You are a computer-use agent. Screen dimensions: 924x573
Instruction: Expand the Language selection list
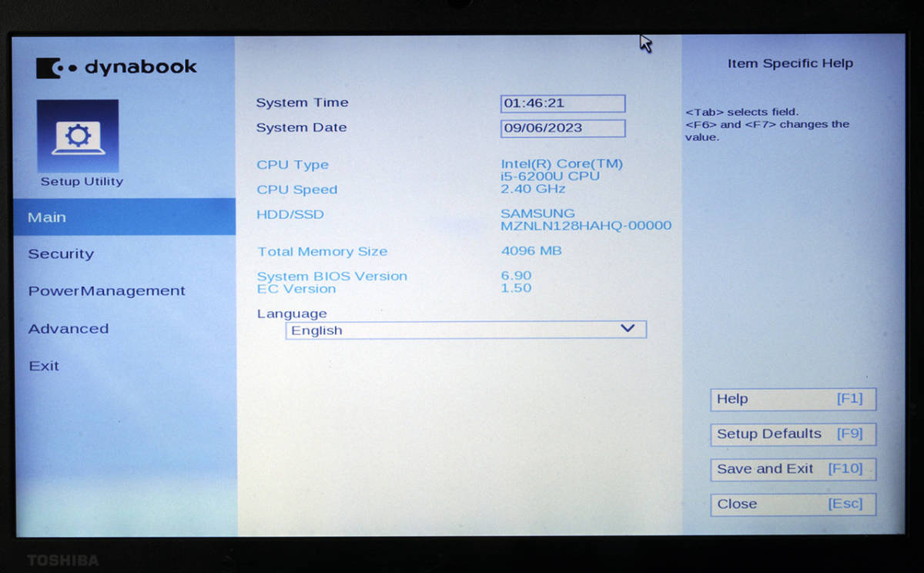point(627,329)
